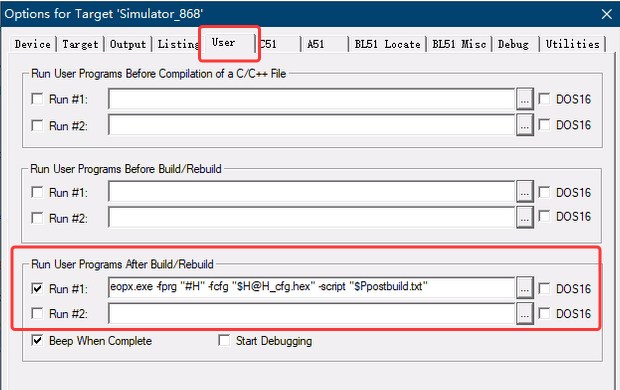The image size is (620, 390).
Task: Check DOS16 for before-build Run #1
Action: [x=544, y=192]
